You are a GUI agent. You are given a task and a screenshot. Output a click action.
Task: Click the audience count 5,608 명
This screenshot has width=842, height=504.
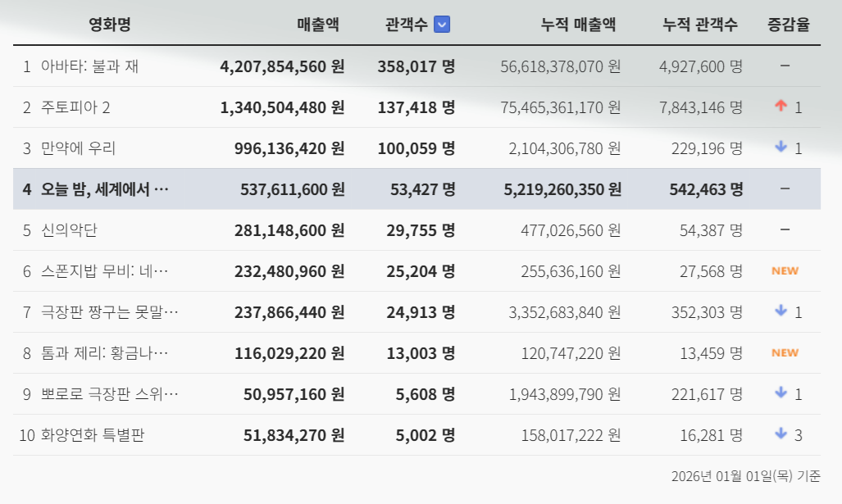pyautogui.click(x=426, y=394)
